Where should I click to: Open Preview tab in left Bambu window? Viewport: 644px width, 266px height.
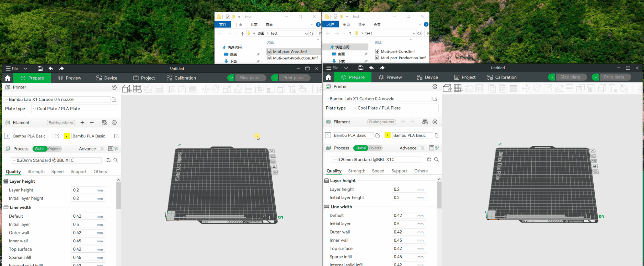(70, 78)
